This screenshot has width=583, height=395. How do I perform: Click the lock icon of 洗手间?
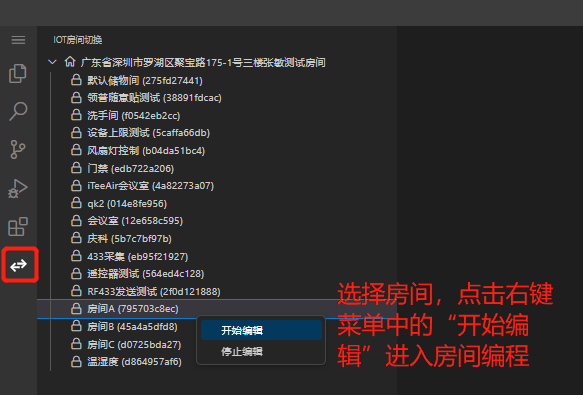click(x=76, y=115)
